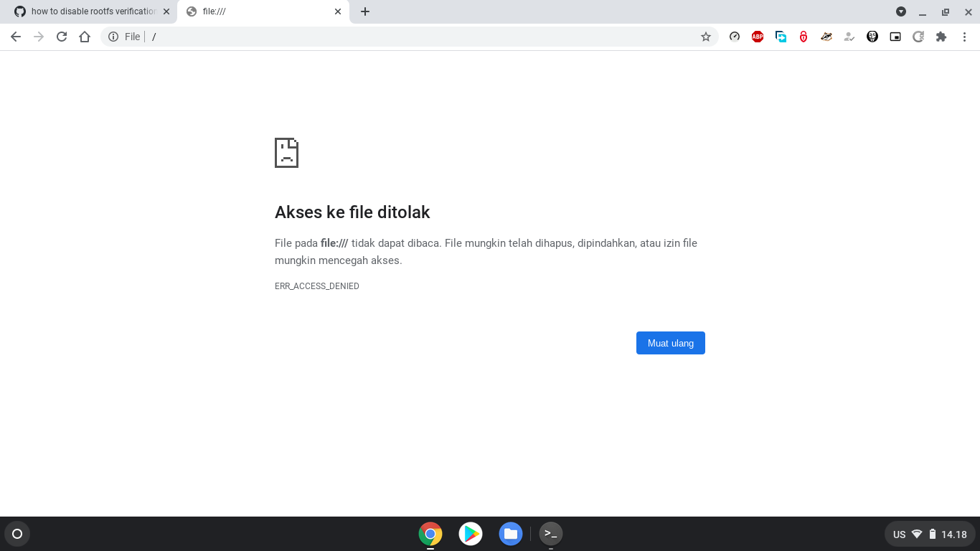Open the Privacy Badger extension

click(x=826, y=36)
